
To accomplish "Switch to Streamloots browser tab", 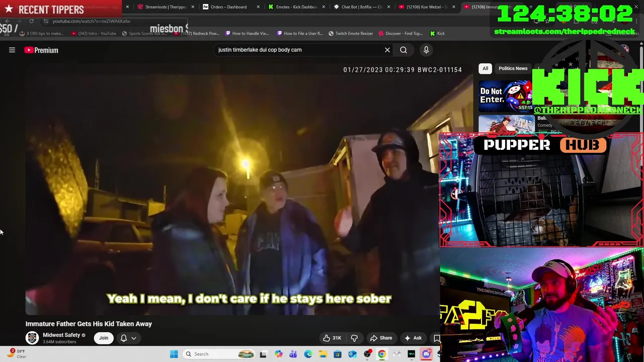I will coord(165,7).
